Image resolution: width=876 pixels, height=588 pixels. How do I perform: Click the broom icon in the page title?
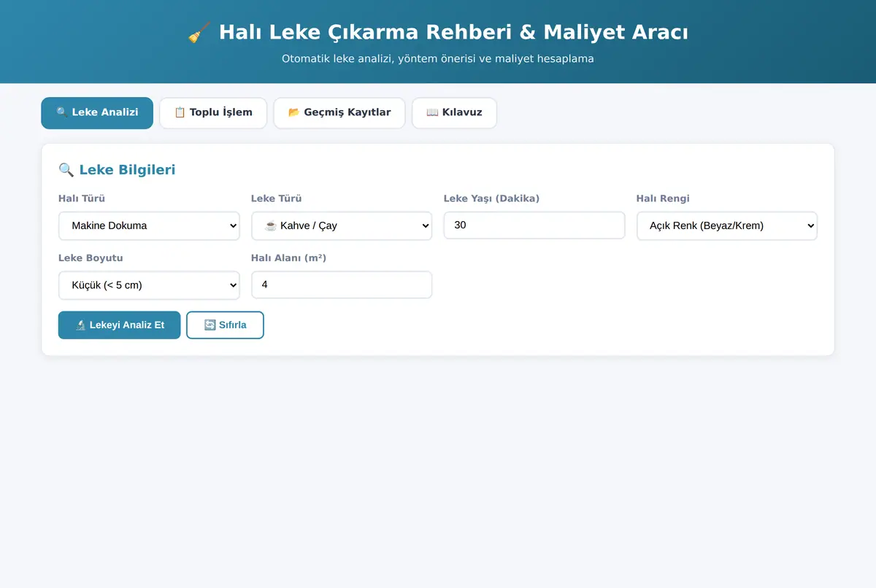(x=199, y=33)
